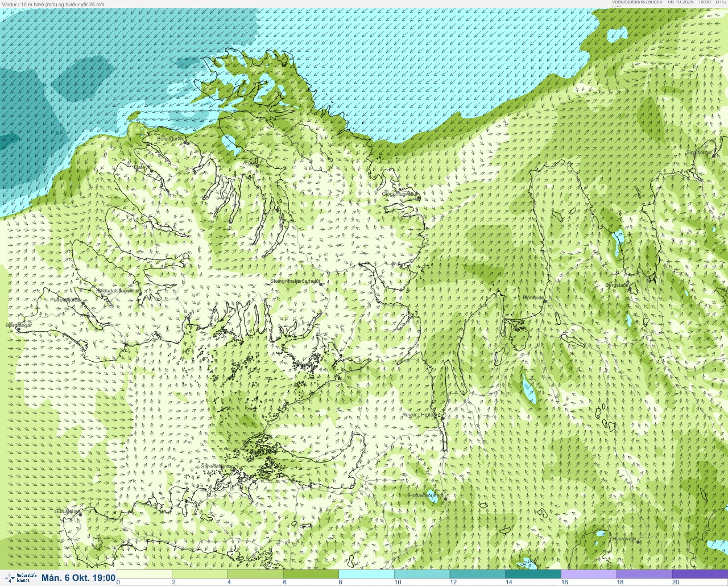Click the 2–4 m/s light green legend swatch
This screenshot has height=586, width=728.
click(200, 574)
